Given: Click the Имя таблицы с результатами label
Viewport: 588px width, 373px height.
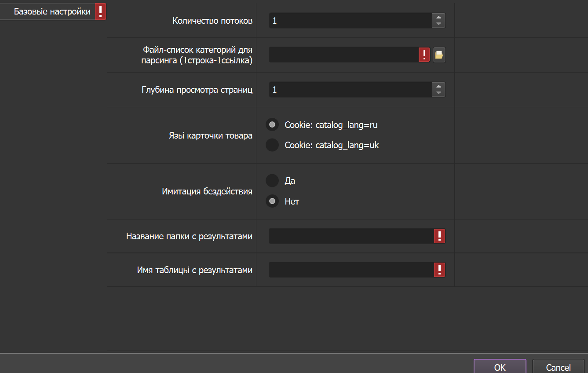Looking at the screenshot, I should 195,270.
